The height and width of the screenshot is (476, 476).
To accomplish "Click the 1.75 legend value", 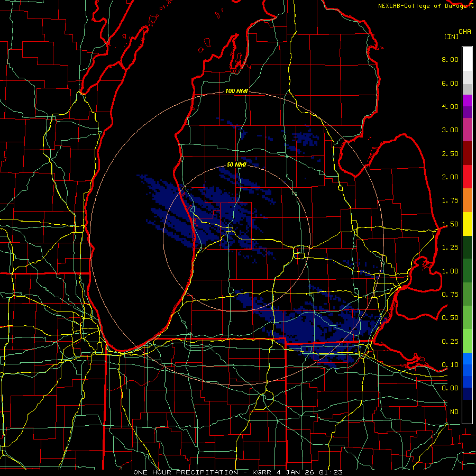I will coord(450,200).
